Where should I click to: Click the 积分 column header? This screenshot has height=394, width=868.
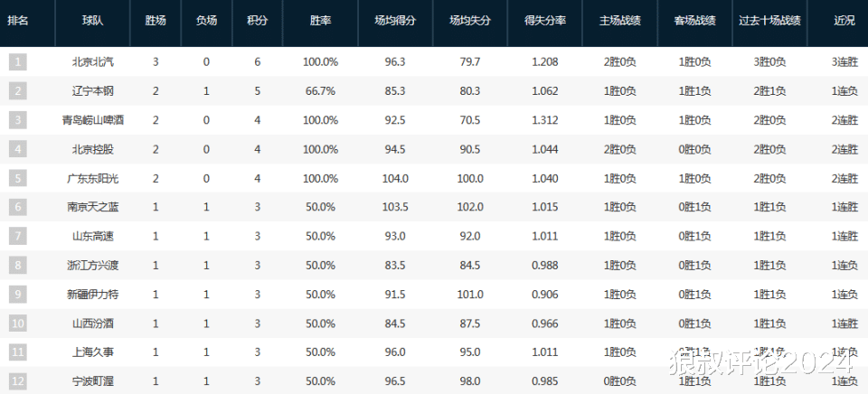coord(258,22)
